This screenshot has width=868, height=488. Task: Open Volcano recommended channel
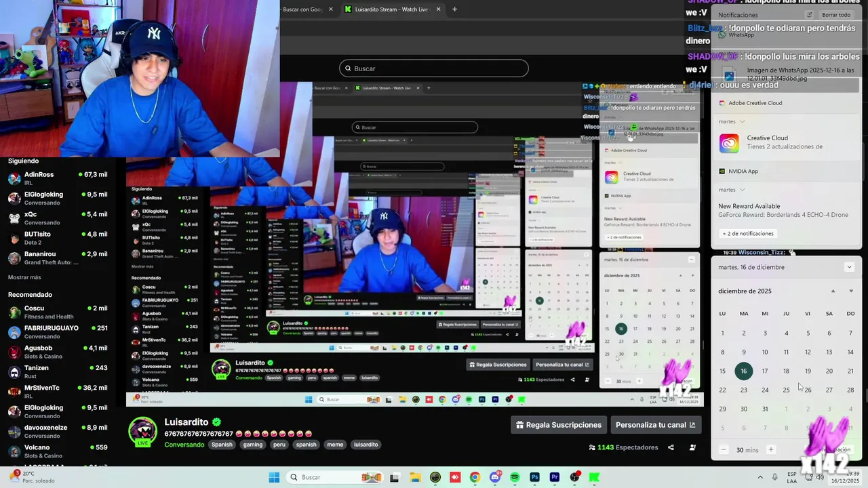point(58,451)
